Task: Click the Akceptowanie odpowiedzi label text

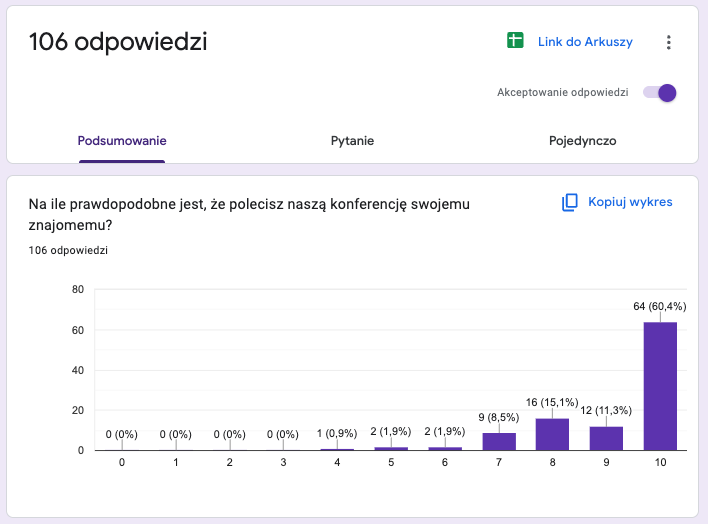Action: click(x=562, y=93)
